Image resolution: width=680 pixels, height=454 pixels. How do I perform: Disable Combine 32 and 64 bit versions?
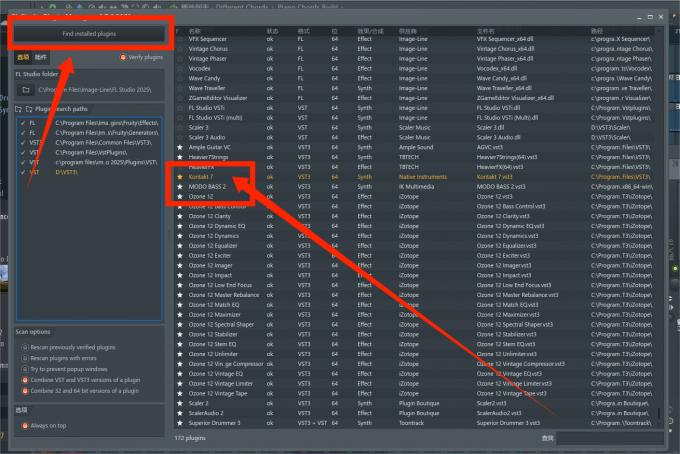click(25, 391)
